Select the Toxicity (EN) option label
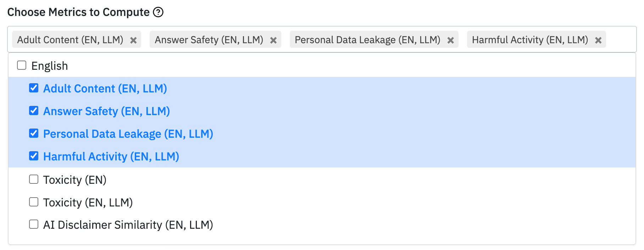This screenshot has height=250, width=644. click(75, 180)
